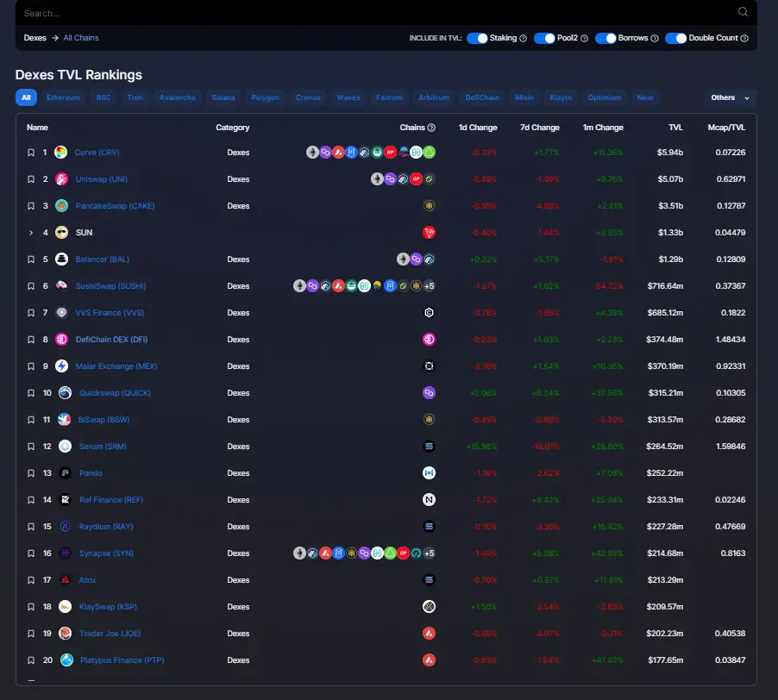Toggle Borrows in TVL
The image size is (778, 700).
pos(605,38)
